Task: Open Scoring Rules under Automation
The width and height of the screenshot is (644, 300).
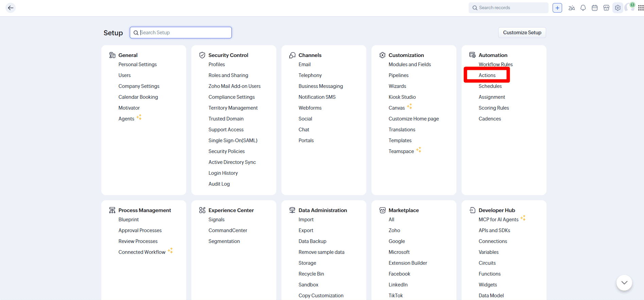Action: pos(494,108)
